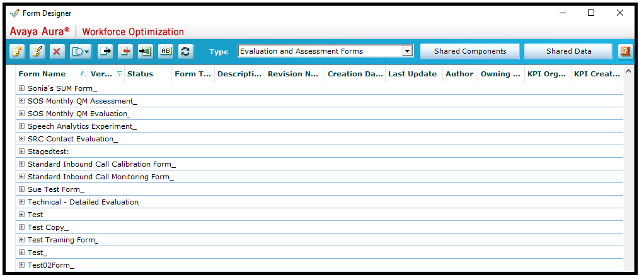This screenshot has height=279, width=644.
Task: Select the SRC Contact Evaluation_ name
Action: tap(72, 139)
